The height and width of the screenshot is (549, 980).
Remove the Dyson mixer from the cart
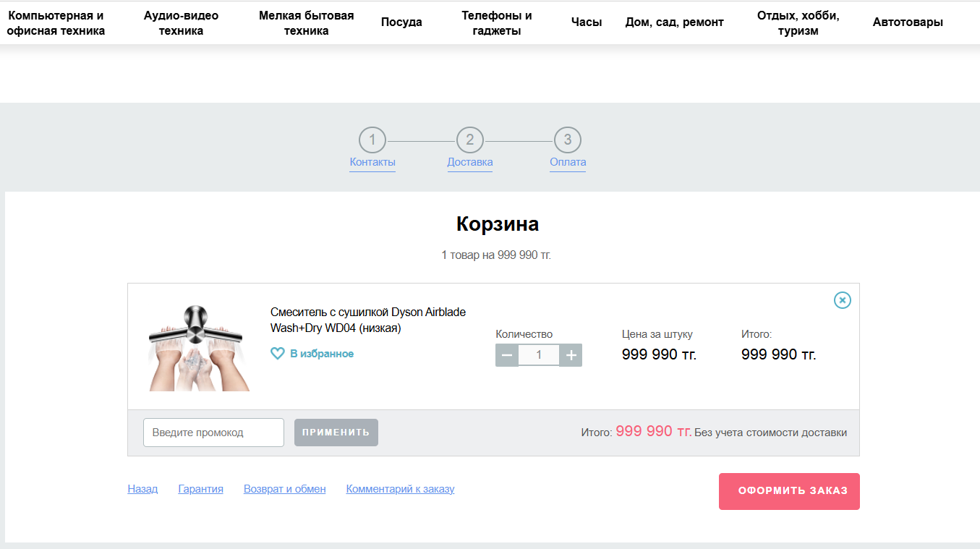tap(842, 300)
